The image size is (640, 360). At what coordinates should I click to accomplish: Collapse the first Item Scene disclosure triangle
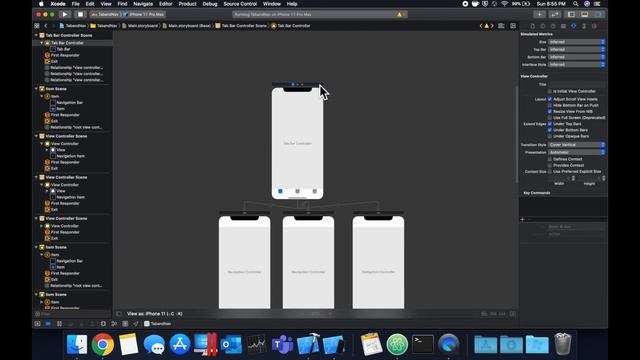point(36,89)
